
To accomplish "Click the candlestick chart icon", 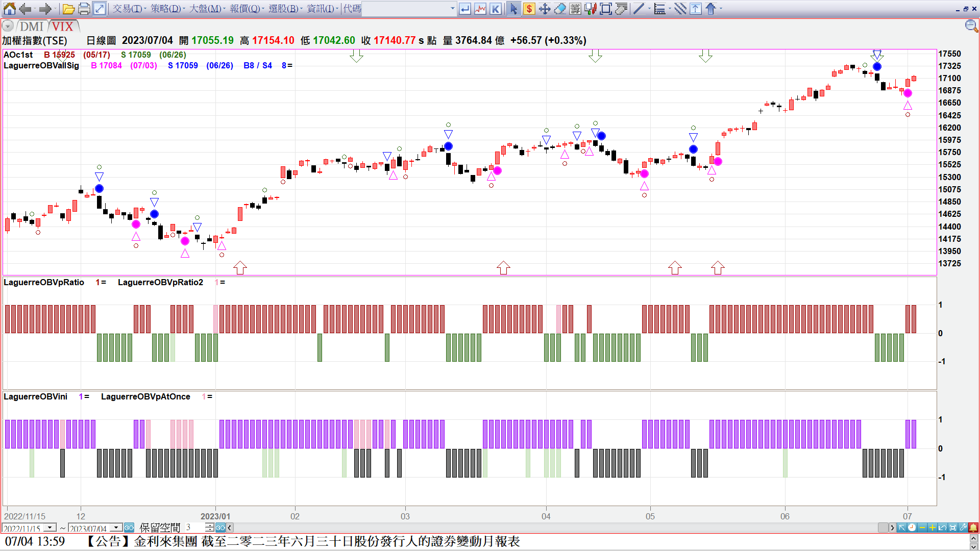I will [591, 9].
